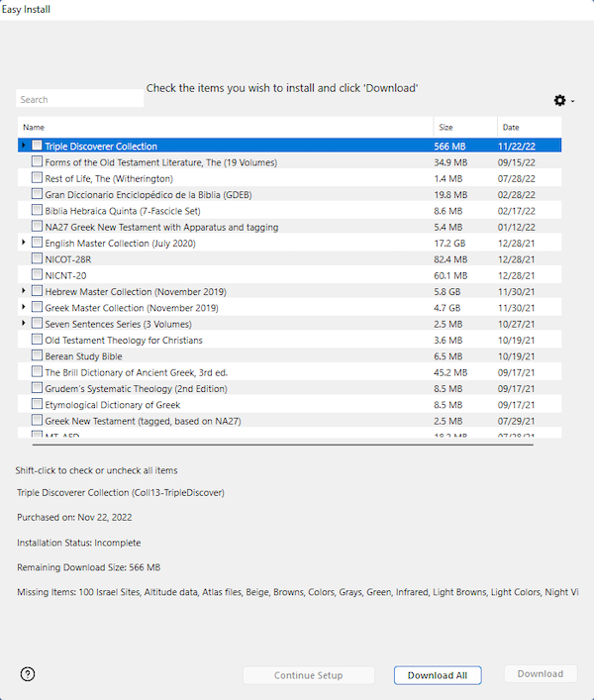Click the Download All button
The width and height of the screenshot is (594, 700).
[x=438, y=675]
